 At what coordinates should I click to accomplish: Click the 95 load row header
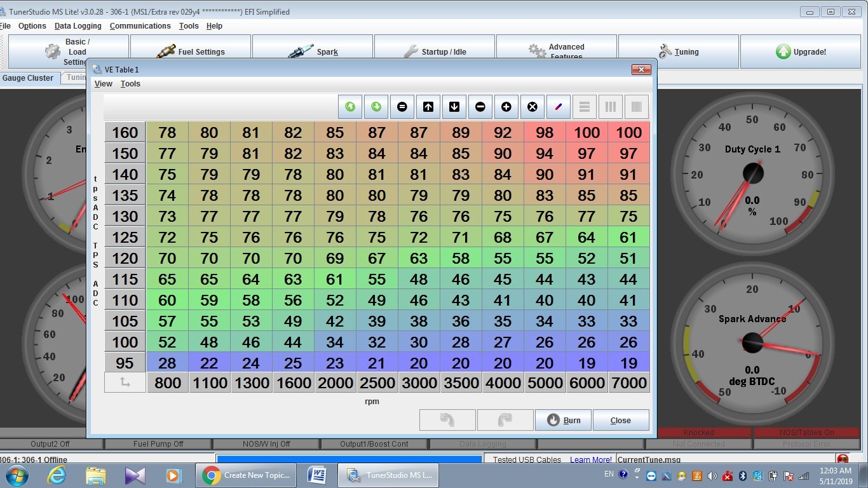pyautogui.click(x=125, y=363)
